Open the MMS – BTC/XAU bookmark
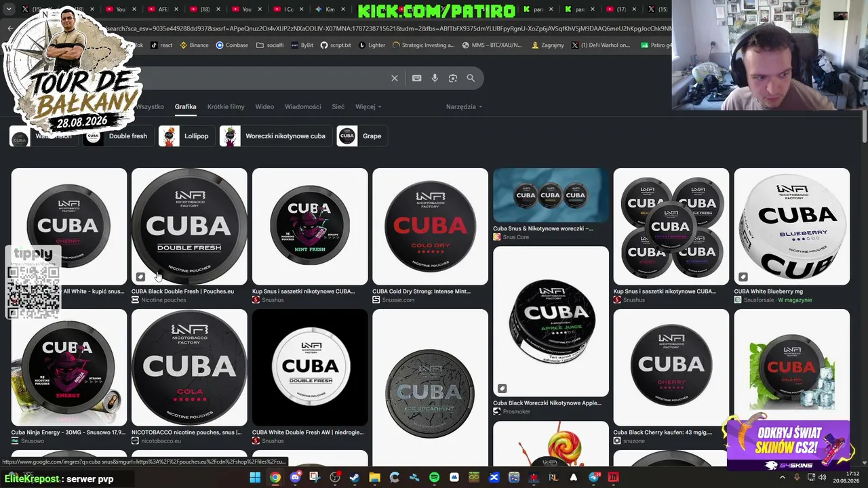868x488 pixels. pyautogui.click(x=492, y=45)
